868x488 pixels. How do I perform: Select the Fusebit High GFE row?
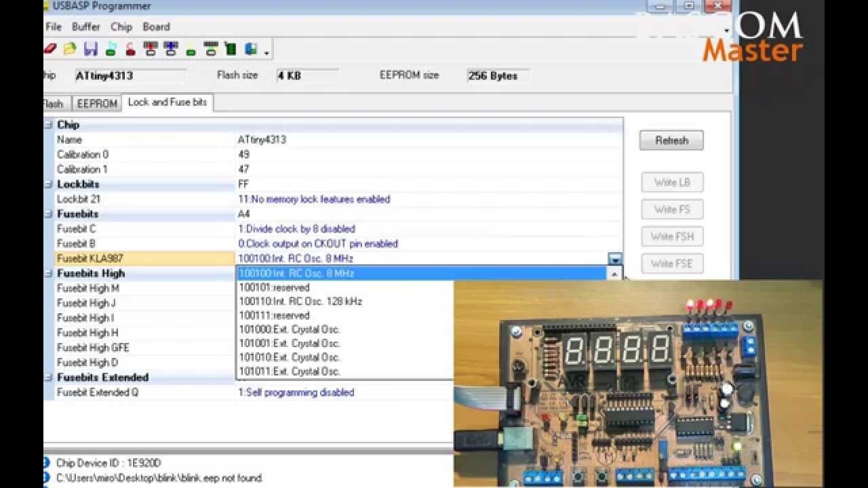point(144,348)
